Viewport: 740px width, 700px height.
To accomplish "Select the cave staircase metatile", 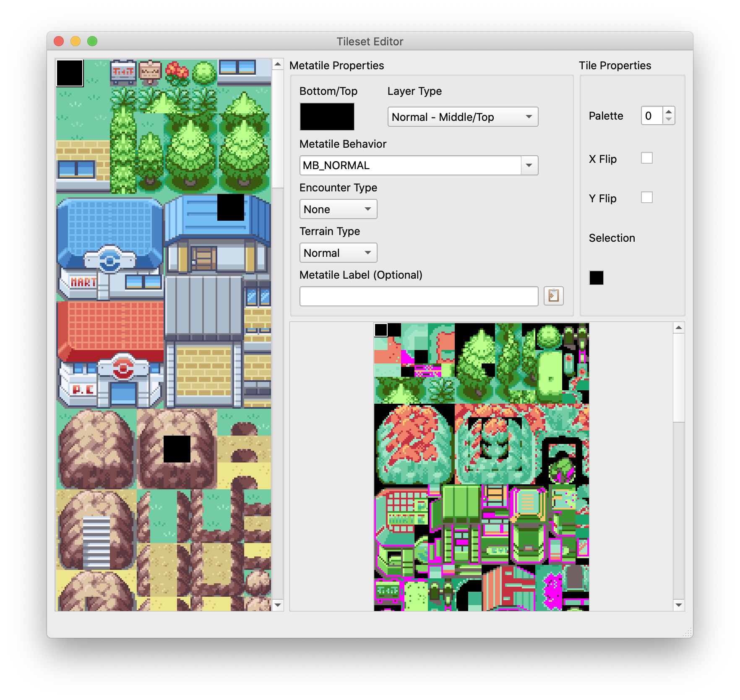I will (x=96, y=543).
